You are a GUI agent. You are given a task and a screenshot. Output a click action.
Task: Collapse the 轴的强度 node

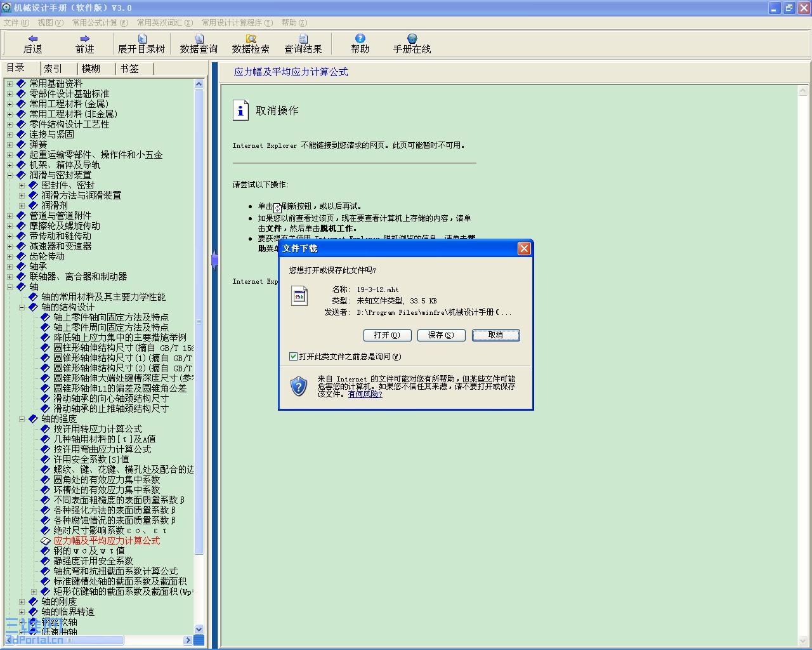tap(22, 419)
